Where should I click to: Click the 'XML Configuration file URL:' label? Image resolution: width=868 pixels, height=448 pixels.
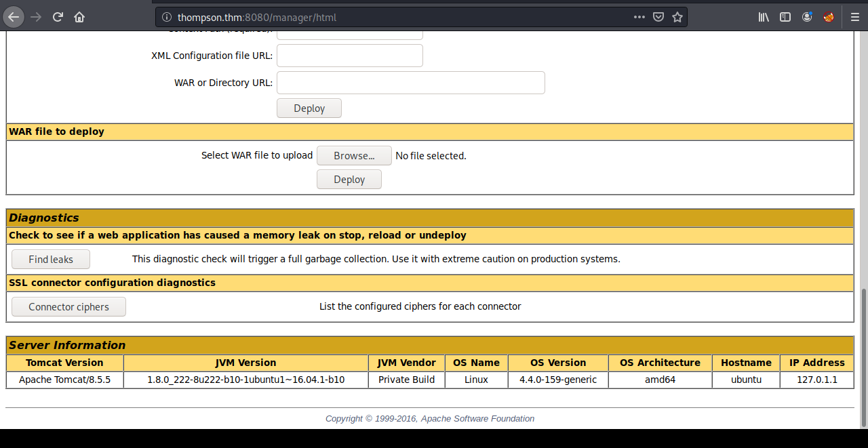click(212, 56)
